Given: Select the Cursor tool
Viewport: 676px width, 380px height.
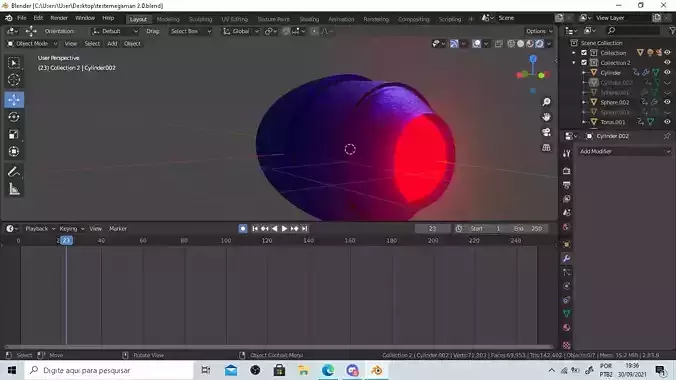Looking at the screenshot, I should point(14,80).
